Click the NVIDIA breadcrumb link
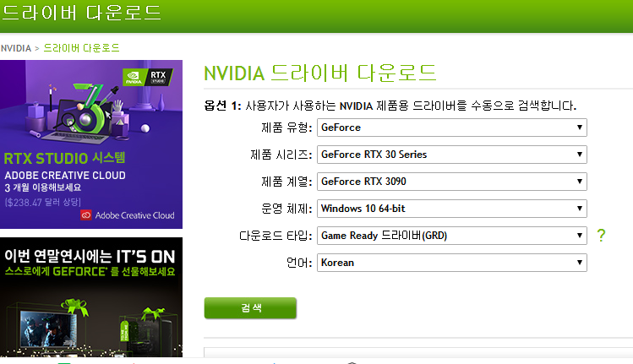This screenshot has height=364, width=633. pyautogui.click(x=16, y=48)
